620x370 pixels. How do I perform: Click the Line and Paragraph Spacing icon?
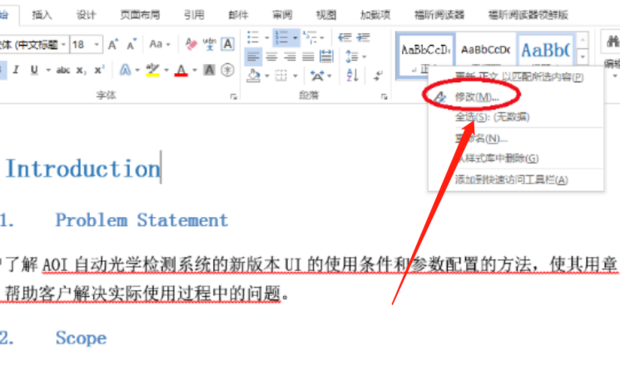click(352, 57)
